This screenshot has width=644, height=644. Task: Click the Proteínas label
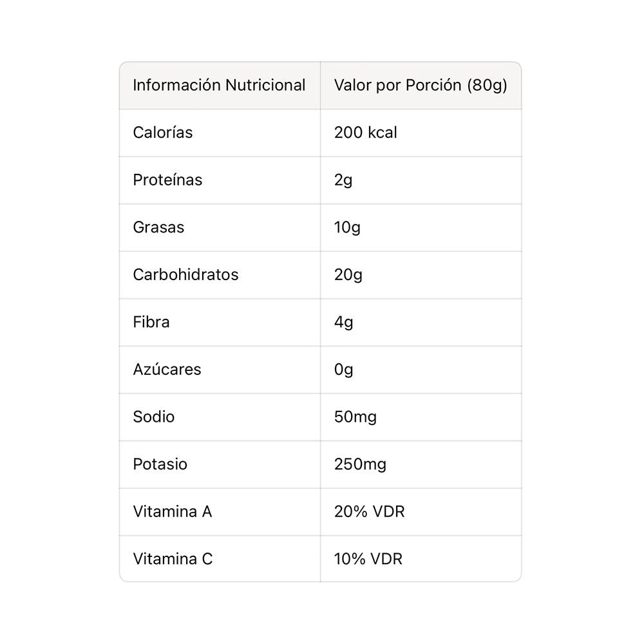point(167,180)
